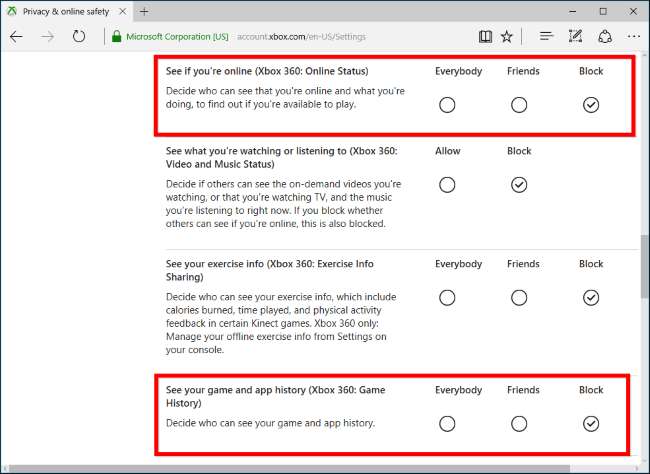Viewport: 650px width, 474px height.
Task: Click the Share icon in toolbar
Action: pyautogui.click(x=604, y=36)
